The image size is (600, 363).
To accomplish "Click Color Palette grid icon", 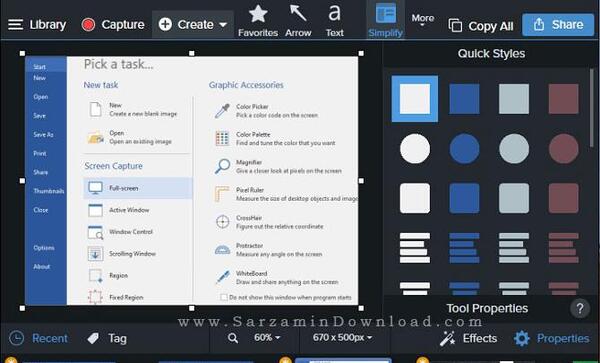I will [x=222, y=138].
